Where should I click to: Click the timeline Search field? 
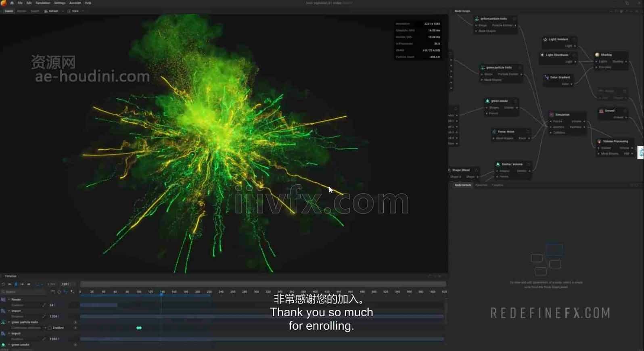tap(23, 292)
